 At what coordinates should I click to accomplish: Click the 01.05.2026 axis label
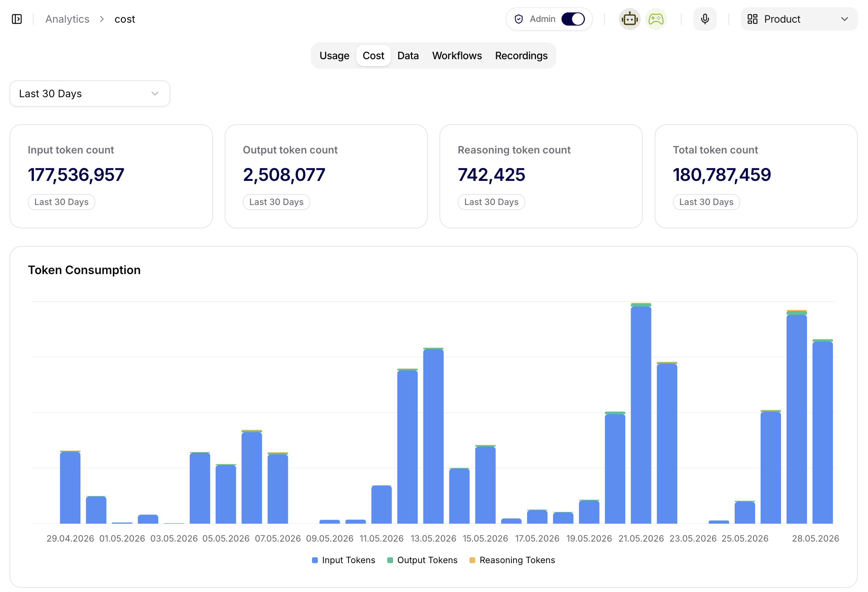(x=122, y=538)
